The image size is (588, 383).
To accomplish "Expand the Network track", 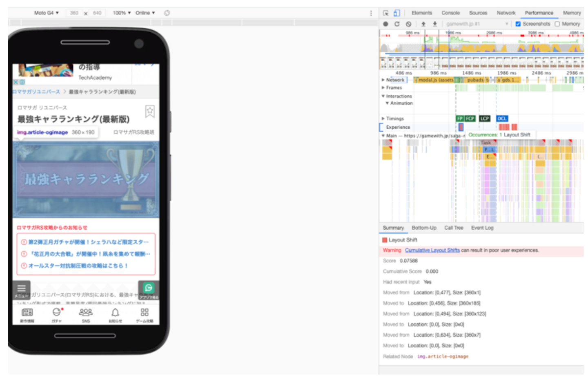I will click(x=383, y=80).
